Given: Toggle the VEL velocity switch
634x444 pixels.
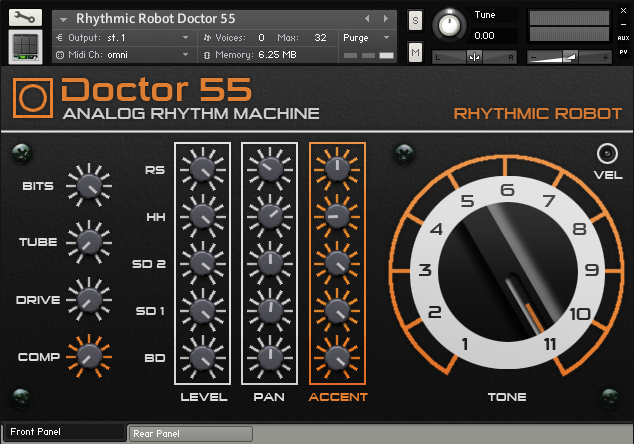Looking at the screenshot, I should click(607, 153).
